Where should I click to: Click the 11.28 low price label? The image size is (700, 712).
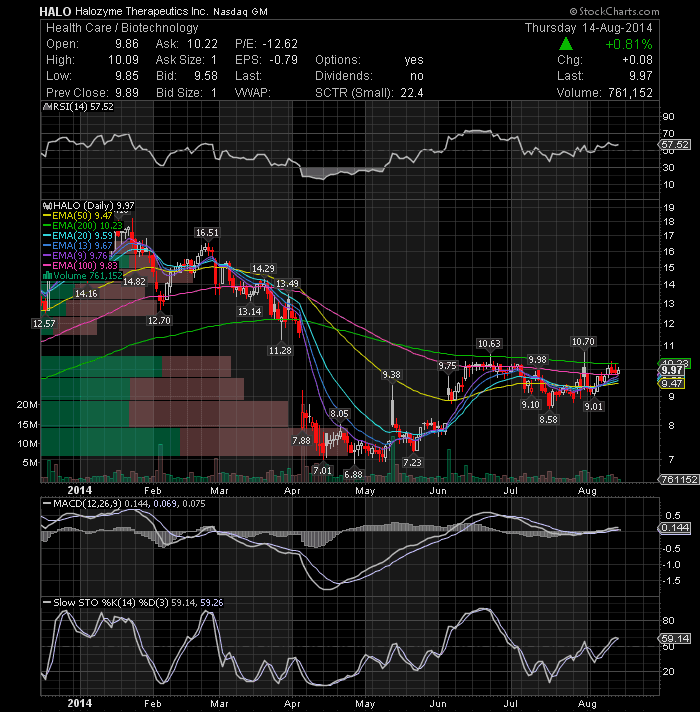pos(280,351)
